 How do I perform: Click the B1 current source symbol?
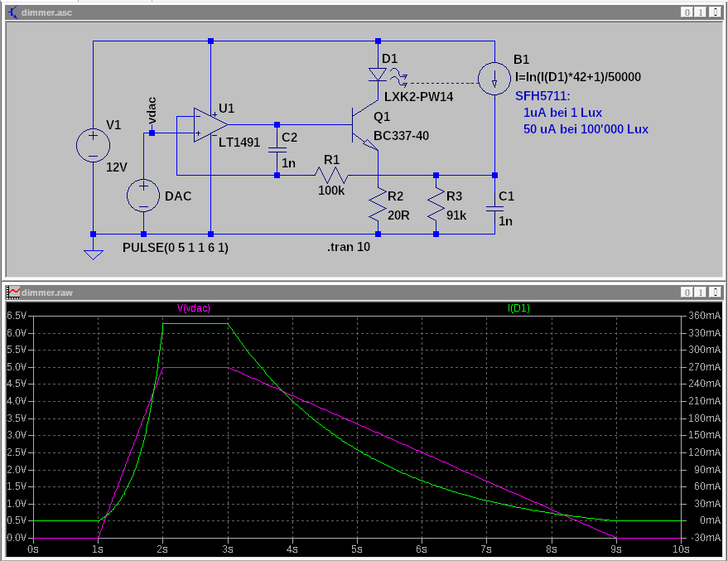coord(494,79)
